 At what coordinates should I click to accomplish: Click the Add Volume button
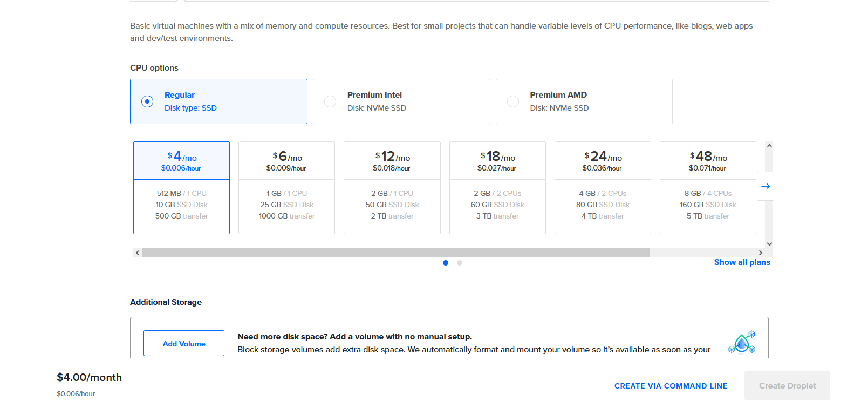(184, 344)
